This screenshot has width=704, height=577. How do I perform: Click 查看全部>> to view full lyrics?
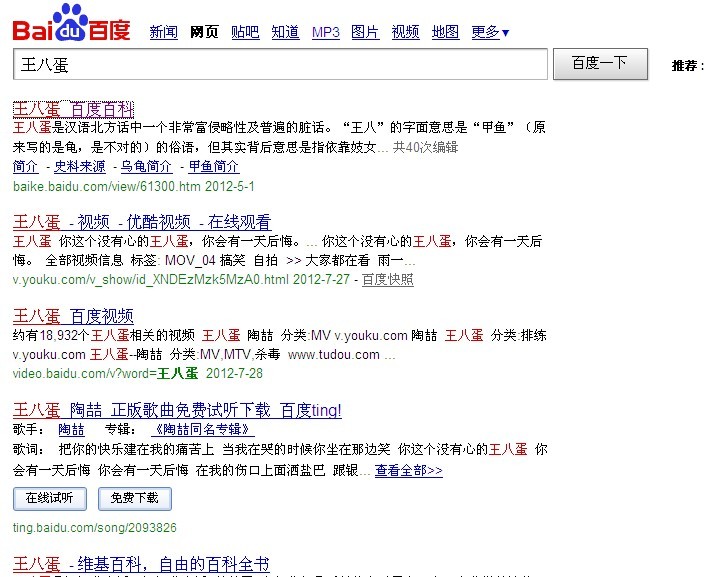[x=409, y=471]
